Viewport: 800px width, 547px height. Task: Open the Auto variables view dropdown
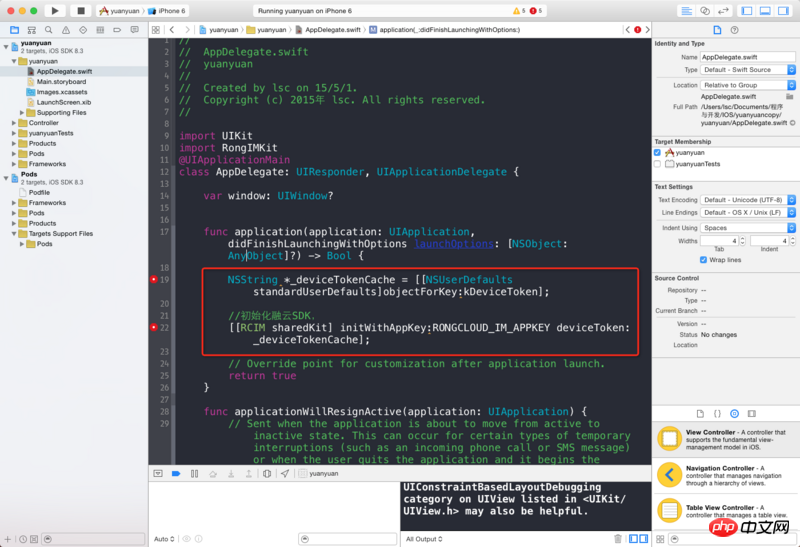pos(164,539)
